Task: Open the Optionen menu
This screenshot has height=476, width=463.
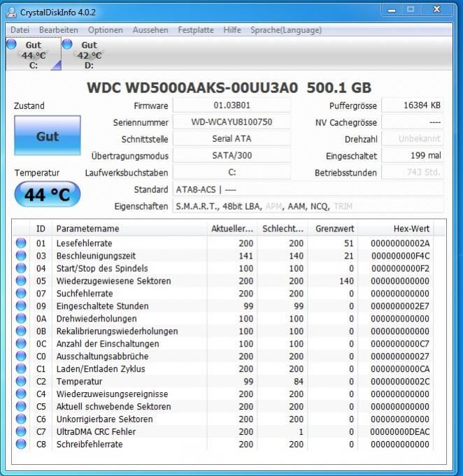Action: coord(106,30)
